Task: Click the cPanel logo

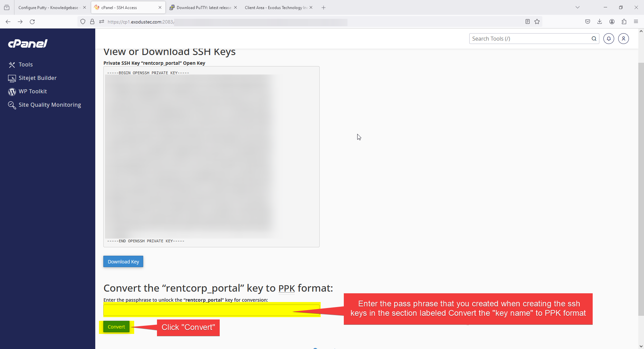Action: coord(28,44)
